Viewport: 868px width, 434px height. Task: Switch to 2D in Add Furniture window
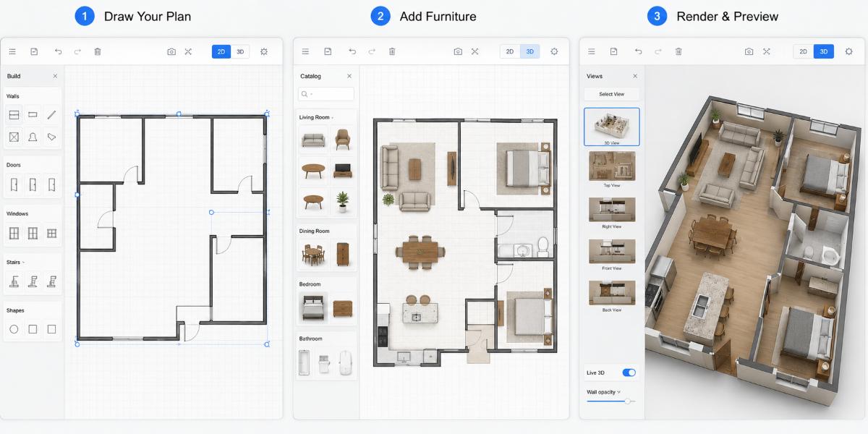(x=510, y=51)
